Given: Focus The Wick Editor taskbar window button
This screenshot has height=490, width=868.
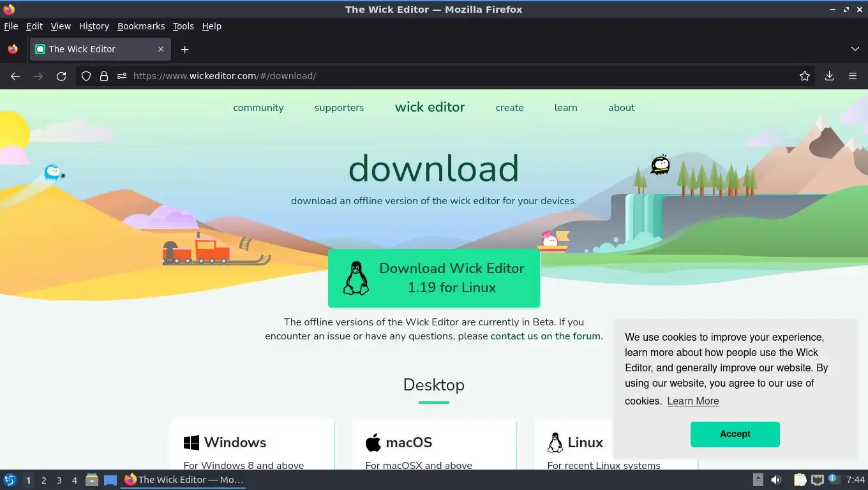Looking at the screenshot, I should 184,480.
